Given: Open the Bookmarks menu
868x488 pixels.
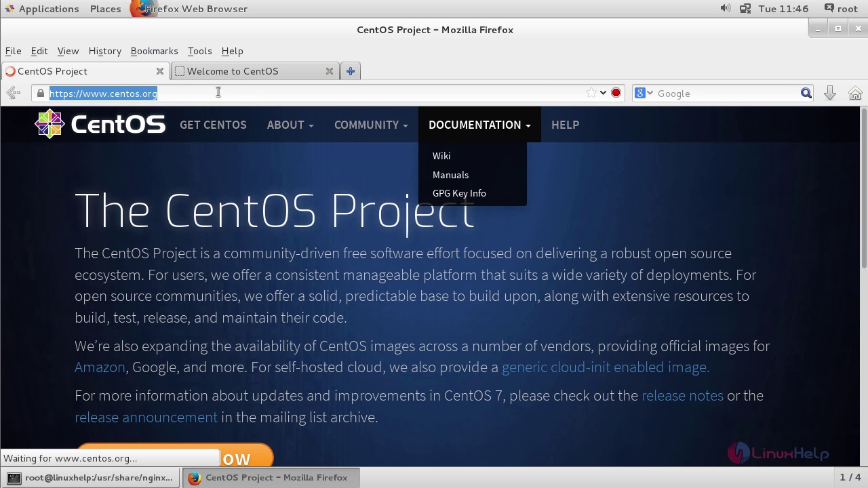Looking at the screenshot, I should pos(154,51).
